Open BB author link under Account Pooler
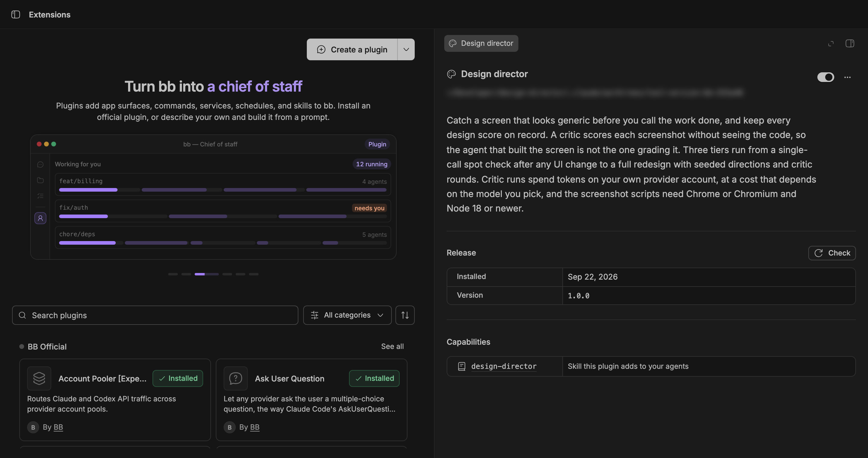 58,427
